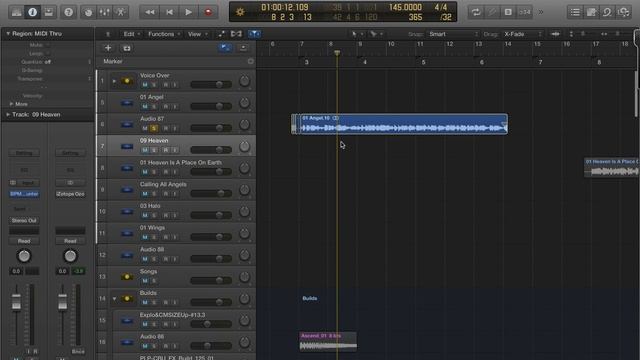Go to beginning of project

169,12
